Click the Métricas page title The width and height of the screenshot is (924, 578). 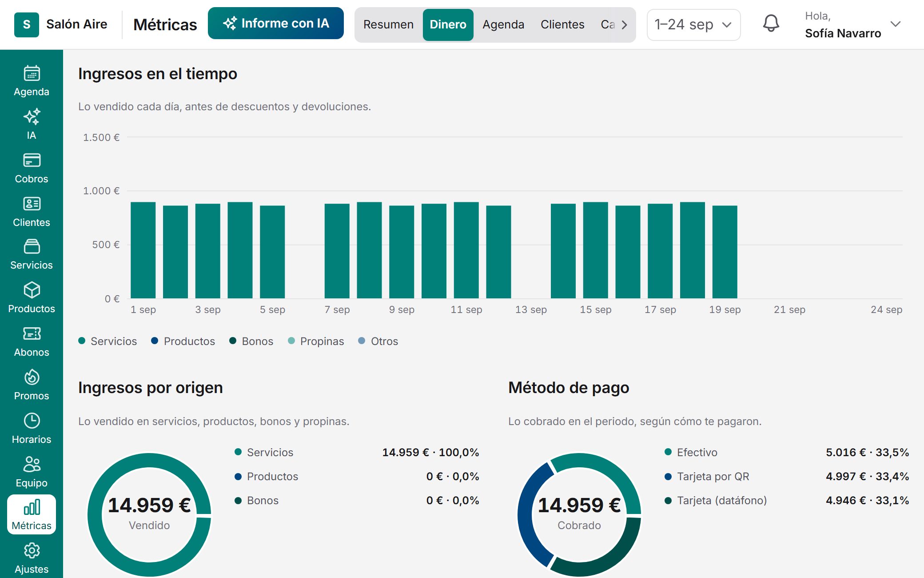click(x=165, y=24)
